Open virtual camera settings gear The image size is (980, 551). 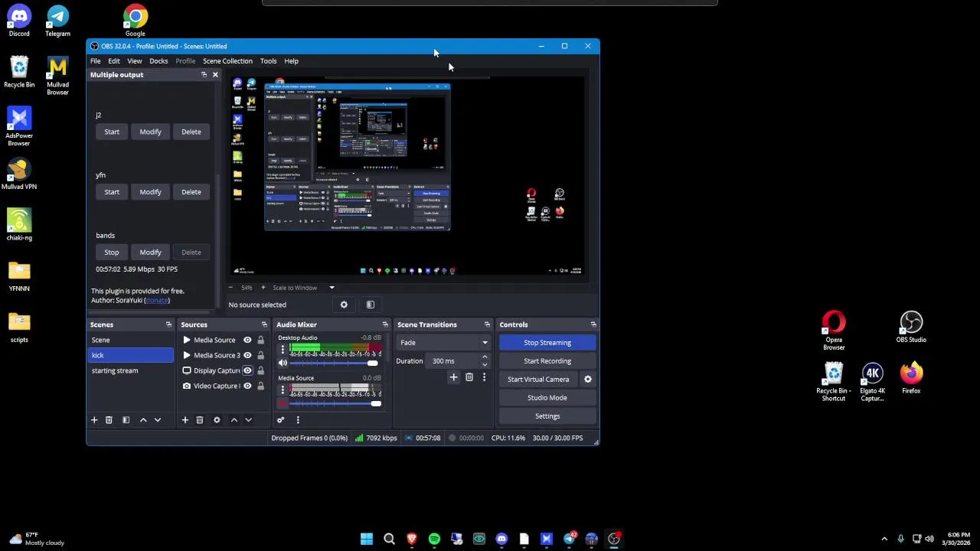click(588, 379)
